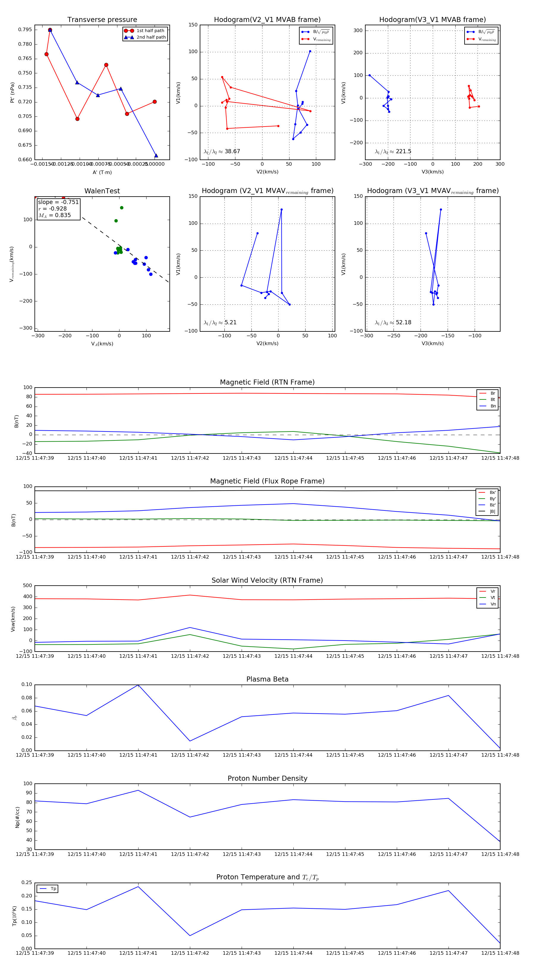
Task: Click the 'Vn' legend entry
Action: (x=488, y=604)
